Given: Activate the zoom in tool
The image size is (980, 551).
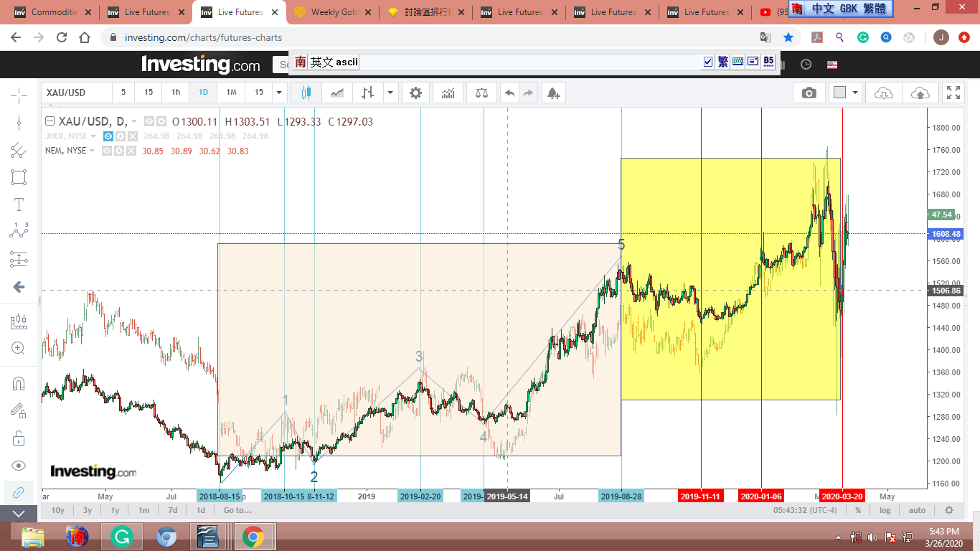Looking at the screenshot, I should tap(19, 349).
